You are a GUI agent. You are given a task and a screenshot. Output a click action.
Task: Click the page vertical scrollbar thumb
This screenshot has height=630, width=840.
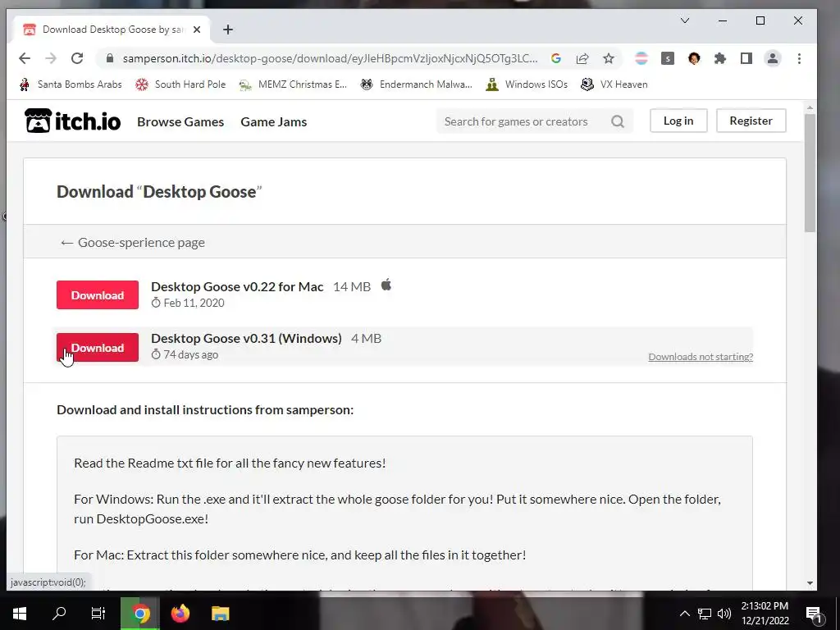810,172
